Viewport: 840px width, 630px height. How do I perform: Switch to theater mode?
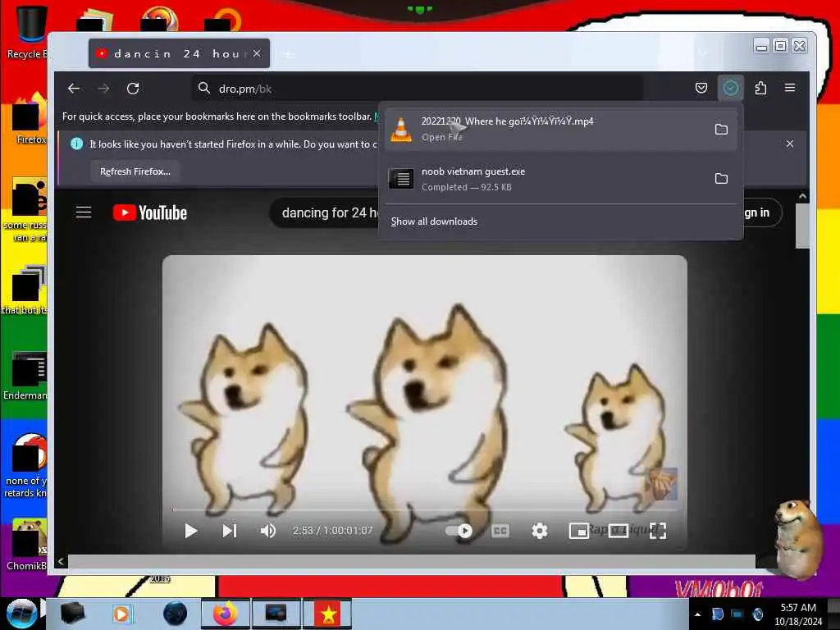pos(619,531)
